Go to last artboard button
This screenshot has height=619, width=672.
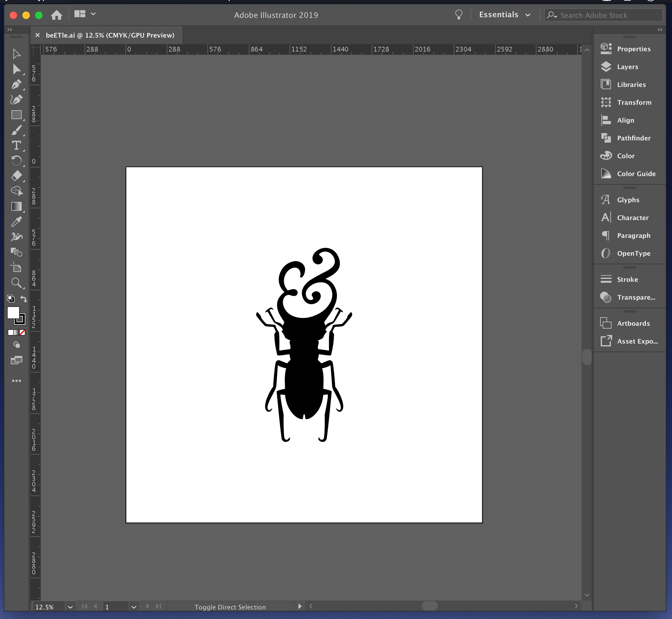pos(159,606)
